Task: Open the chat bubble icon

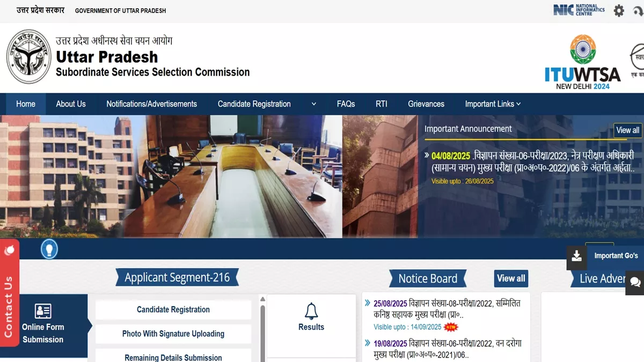Action: (635, 282)
